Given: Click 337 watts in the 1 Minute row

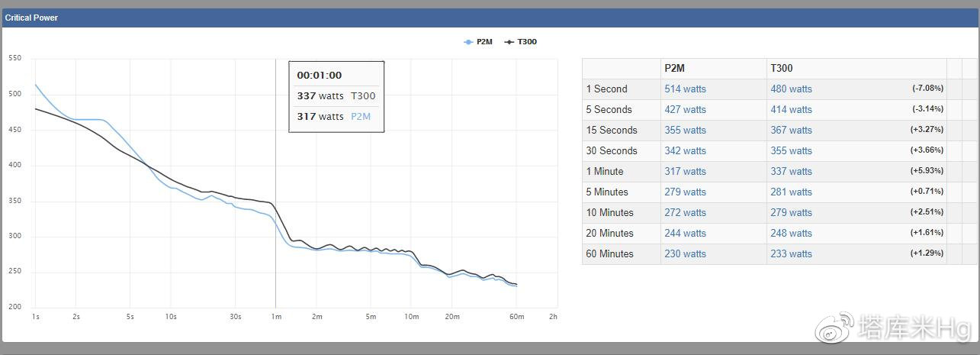Looking at the screenshot, I should click(791, 172).
